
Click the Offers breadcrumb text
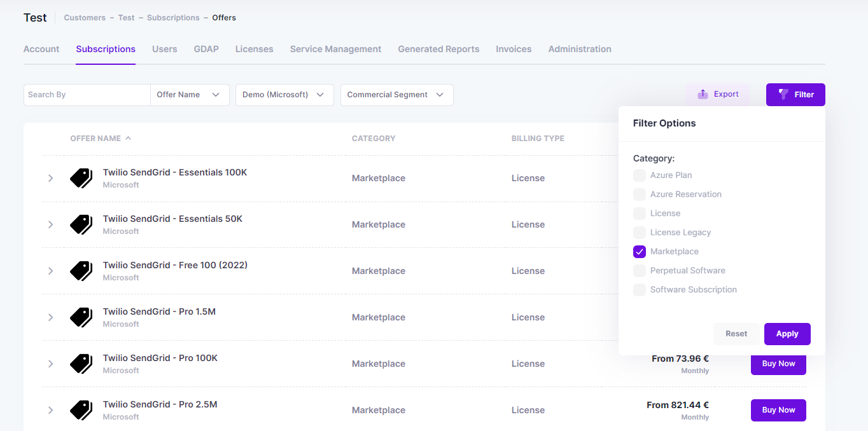click(x=224, y=18)
